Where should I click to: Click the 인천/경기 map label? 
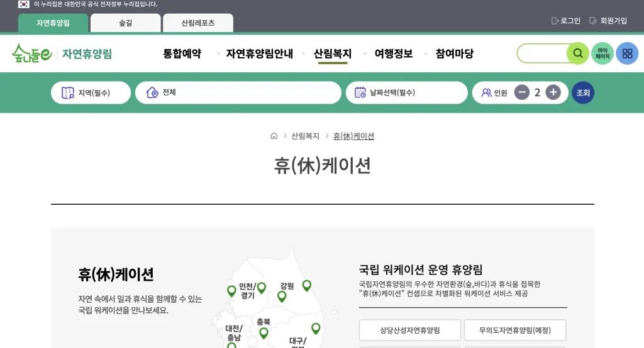click(248, 291)
